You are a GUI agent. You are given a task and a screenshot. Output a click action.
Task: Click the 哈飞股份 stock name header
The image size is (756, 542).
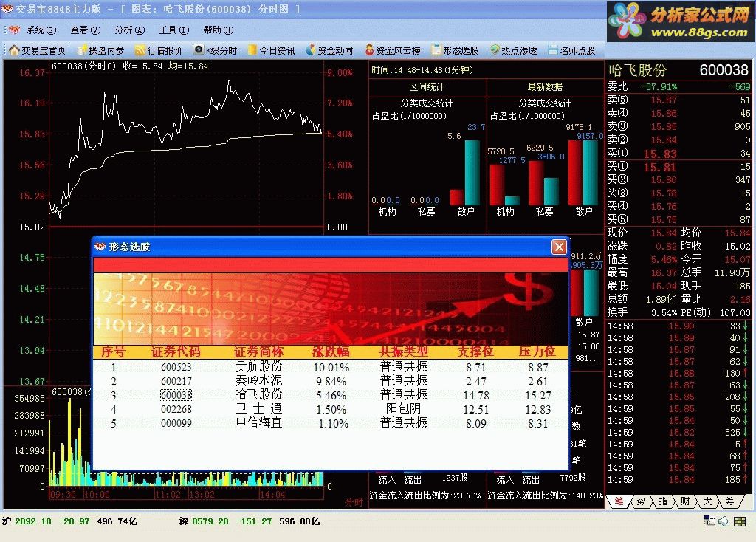637,70
